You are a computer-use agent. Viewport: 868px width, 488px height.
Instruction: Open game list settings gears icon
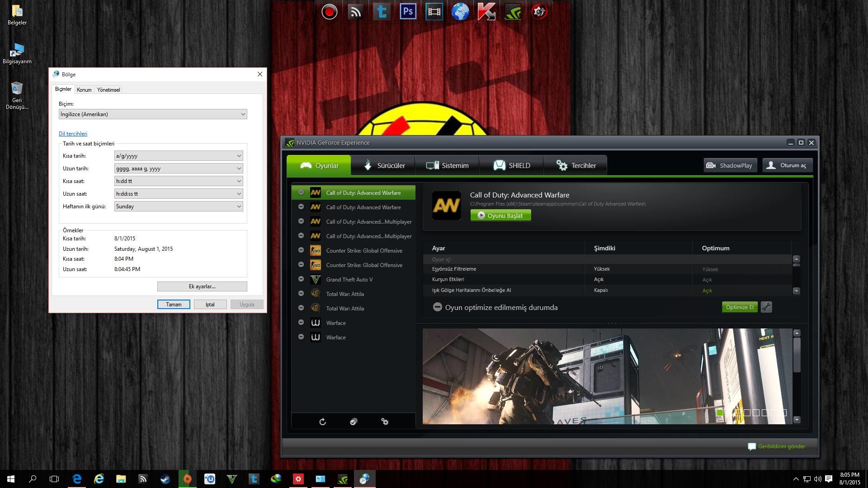point(385,422)
